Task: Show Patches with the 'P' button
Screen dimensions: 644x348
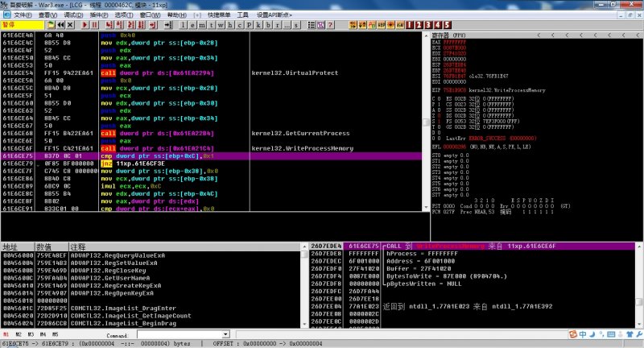Action: [x=250, y=25]
